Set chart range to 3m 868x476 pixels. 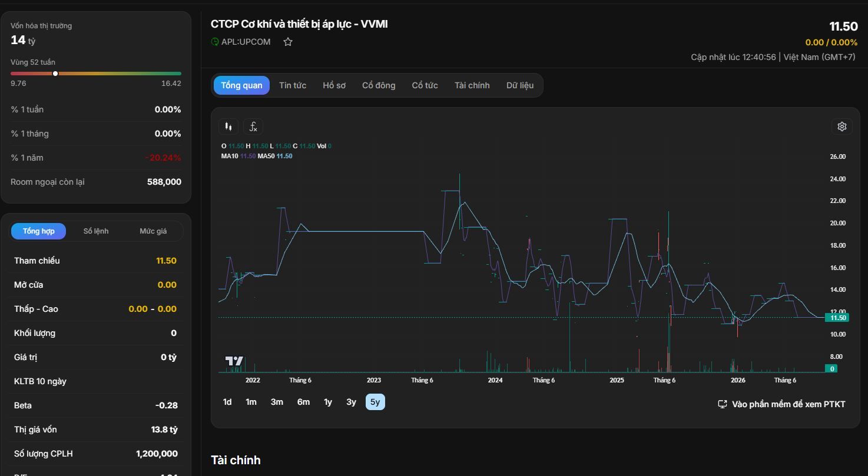tap(277, 402)
